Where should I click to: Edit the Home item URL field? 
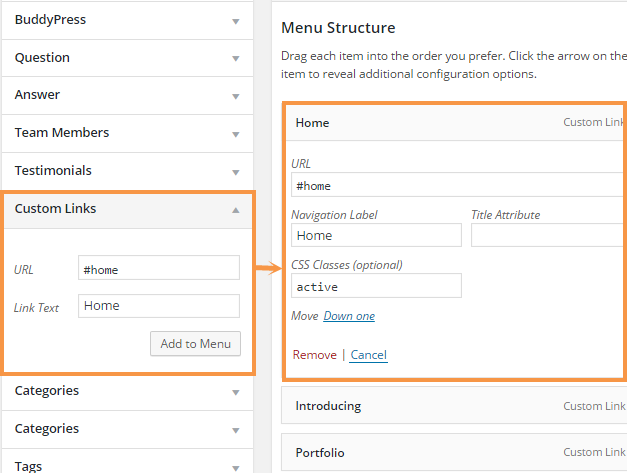pos(459,185)
